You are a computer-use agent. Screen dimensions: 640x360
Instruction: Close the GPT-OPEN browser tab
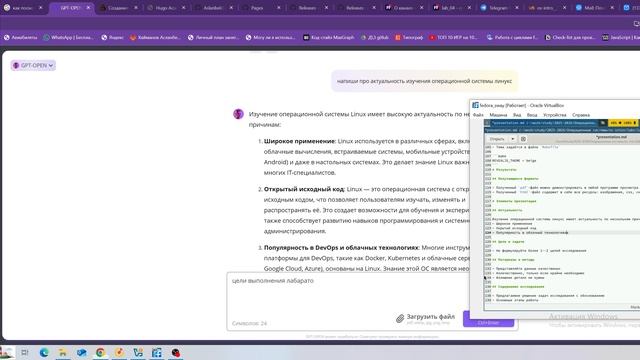point(88,8)
